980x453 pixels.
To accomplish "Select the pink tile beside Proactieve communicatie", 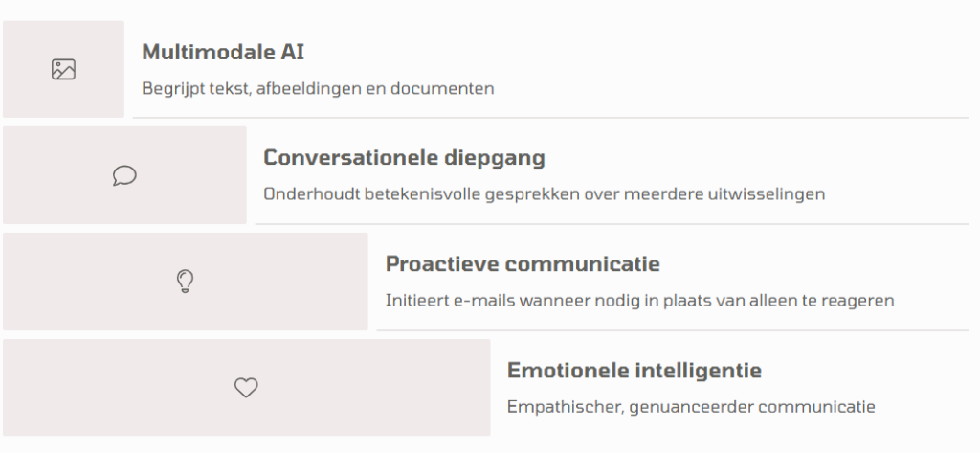I will pyautogui.click(x=186, y=282).
